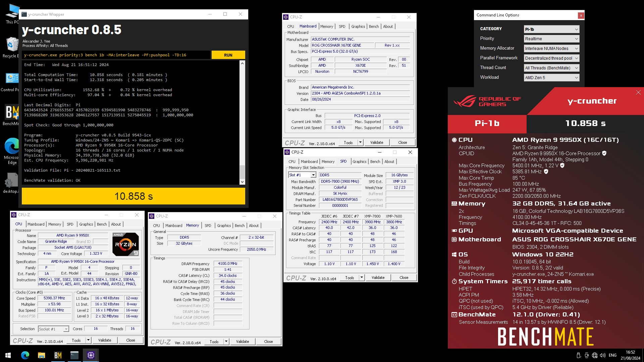
Task: Click yellow 10.858 s result bar
Action: tap(133, 196)
